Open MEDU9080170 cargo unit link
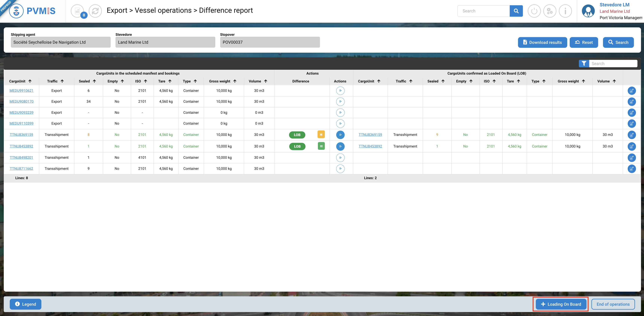The height and width of the screenshot is (316, 644). click(x=22, y=102)
